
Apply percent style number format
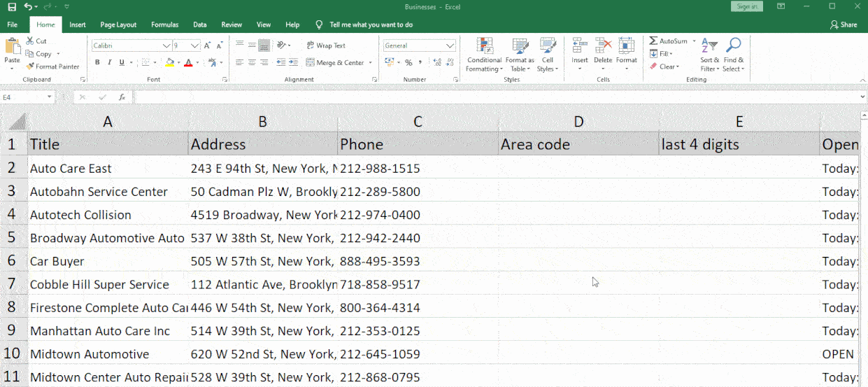408,62
